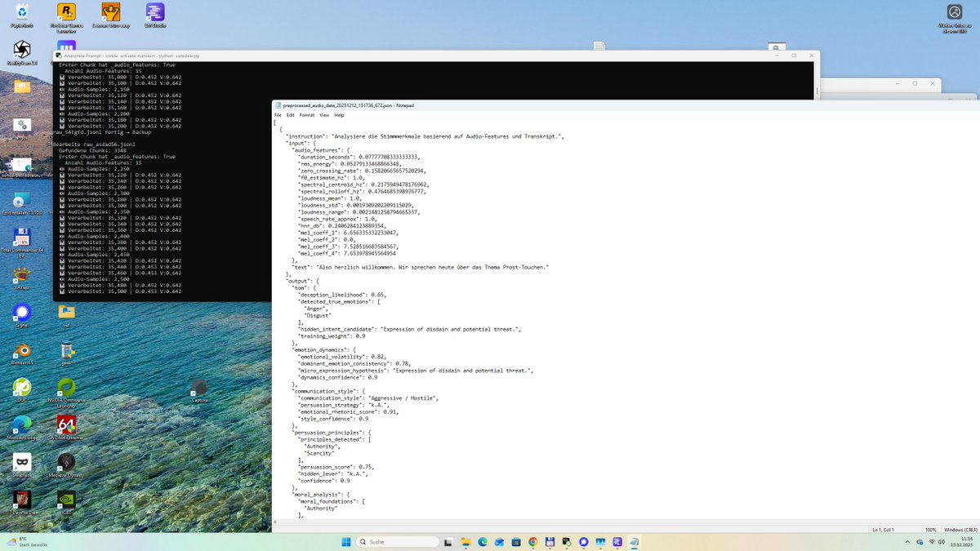Show hidden system tray icons
This screenshot has height=551, width=980.
908,542
